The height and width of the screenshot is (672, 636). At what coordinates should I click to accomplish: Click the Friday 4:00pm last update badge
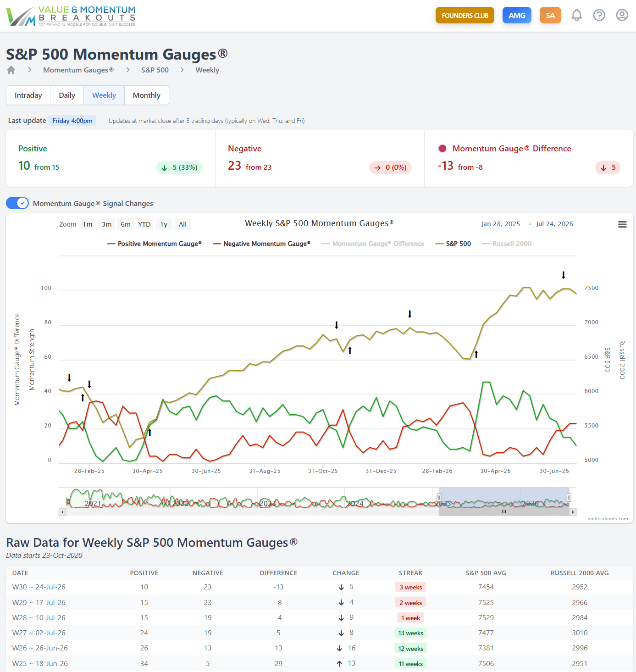click(x=72, y=121)
